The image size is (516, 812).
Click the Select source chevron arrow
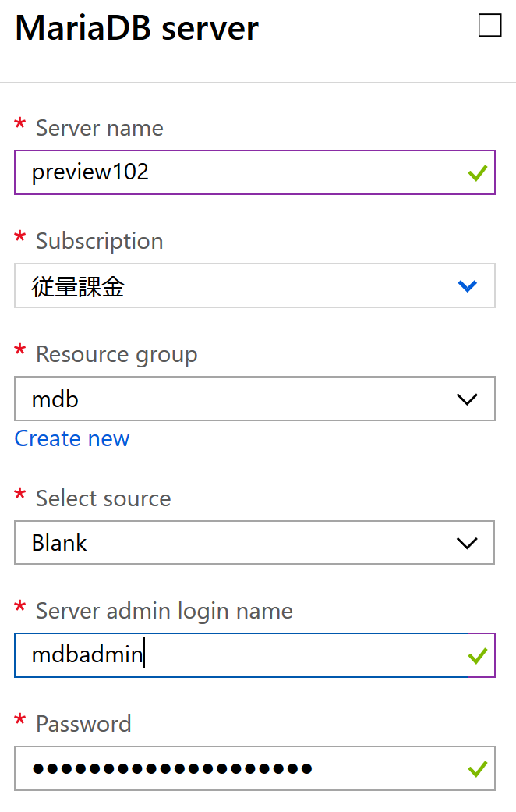[x=468, y=542]
